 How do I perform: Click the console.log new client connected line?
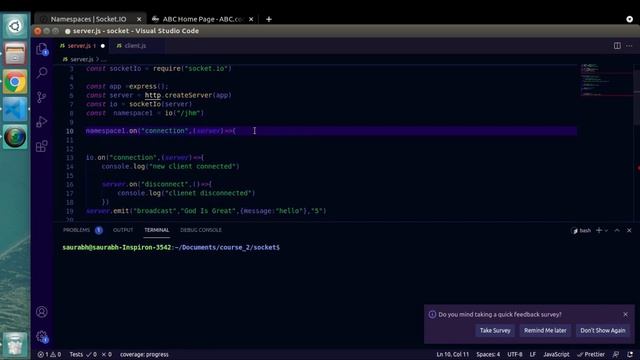[x=170, y=167]
